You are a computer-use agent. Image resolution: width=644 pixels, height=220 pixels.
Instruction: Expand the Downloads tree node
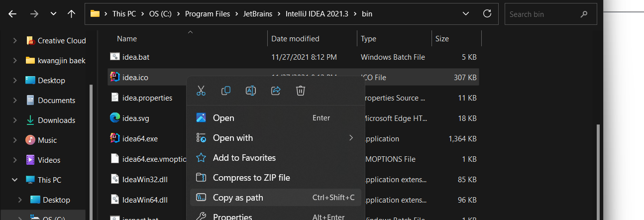pyautogui.click(x=14, y=120)
